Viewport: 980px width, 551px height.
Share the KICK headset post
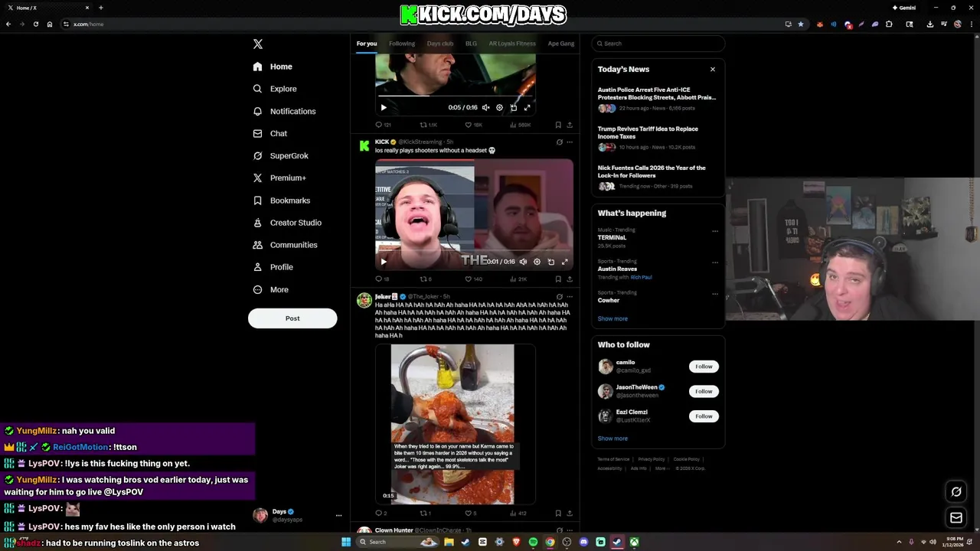point(569,279)
